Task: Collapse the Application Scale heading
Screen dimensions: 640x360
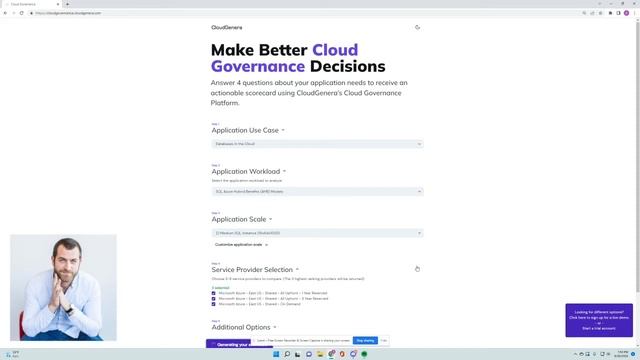Action: 242,219
